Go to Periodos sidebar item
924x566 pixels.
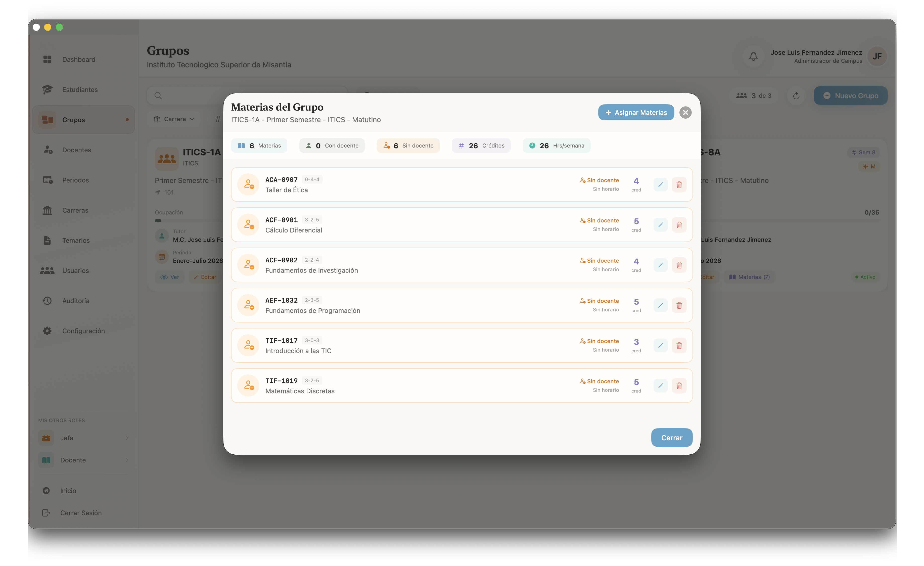tap(75, 180)
